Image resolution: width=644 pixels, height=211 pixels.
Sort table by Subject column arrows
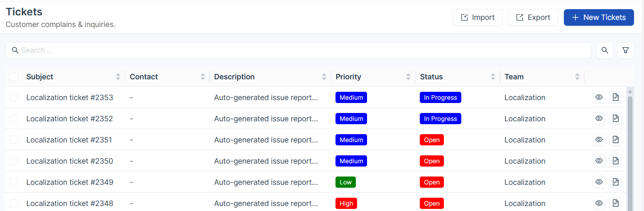118,77
